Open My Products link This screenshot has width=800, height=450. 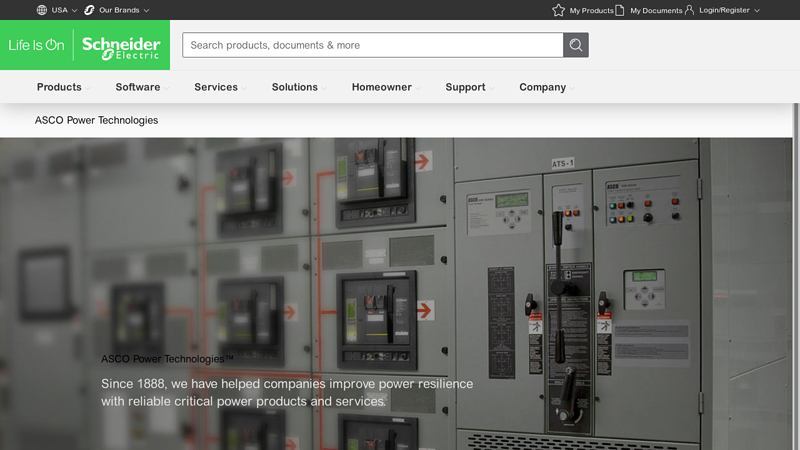coord(591,10)
